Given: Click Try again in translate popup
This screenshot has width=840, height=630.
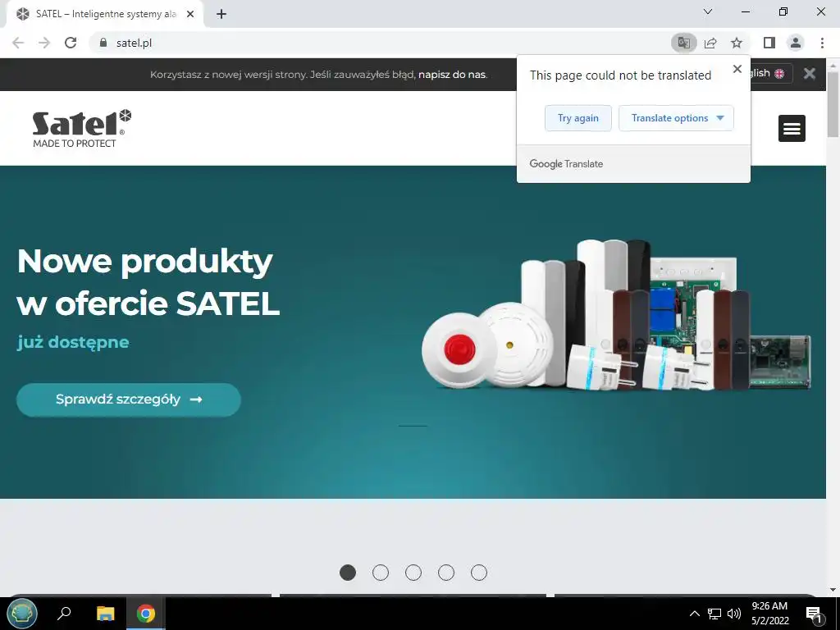Looking at the screenshot, I should [578, 118].
